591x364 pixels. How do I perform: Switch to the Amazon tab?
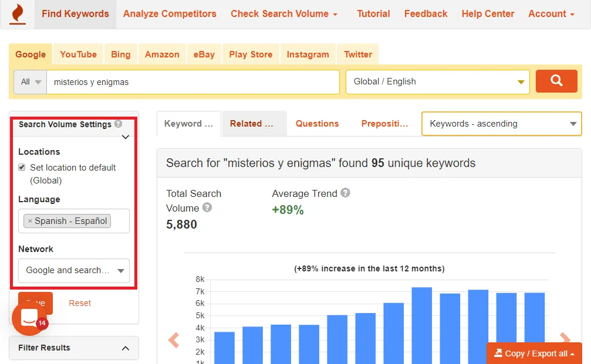point(162,54)
